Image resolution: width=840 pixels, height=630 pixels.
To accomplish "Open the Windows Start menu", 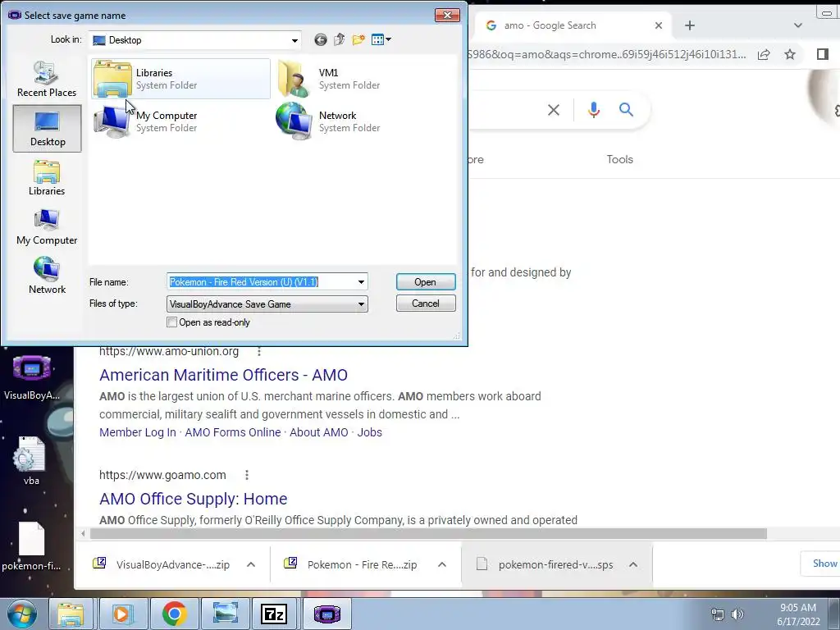I will coord(22,614).
